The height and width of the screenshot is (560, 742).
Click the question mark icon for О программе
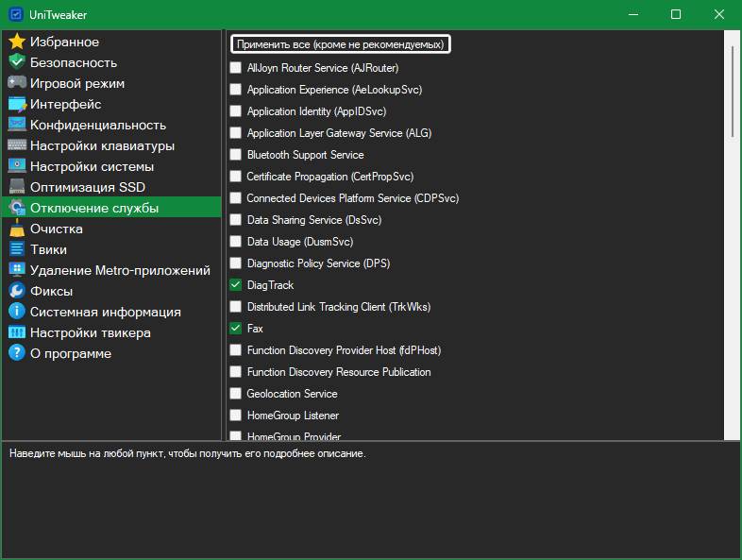[x=16, y=353]
